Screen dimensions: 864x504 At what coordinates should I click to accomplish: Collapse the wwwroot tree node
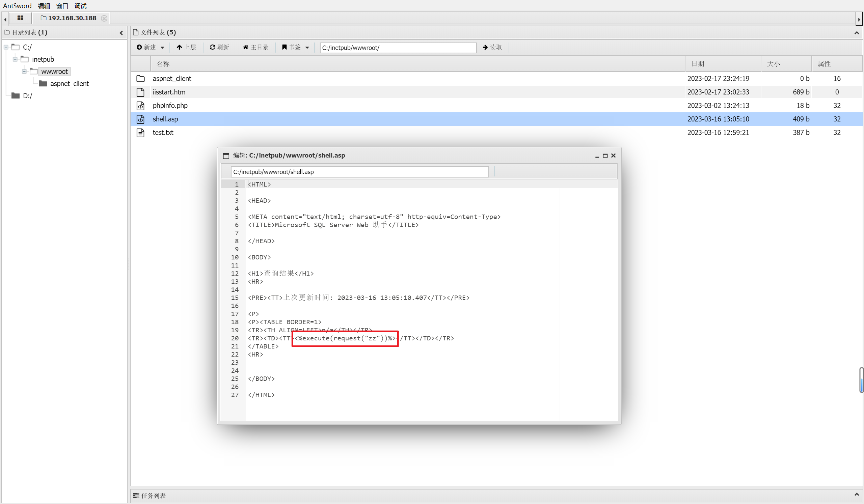24,72
